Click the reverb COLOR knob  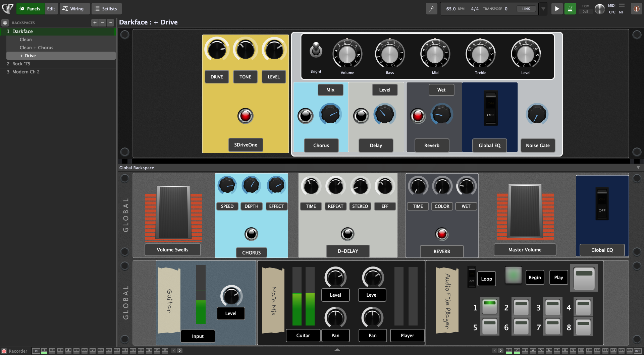tap(442, 186)
